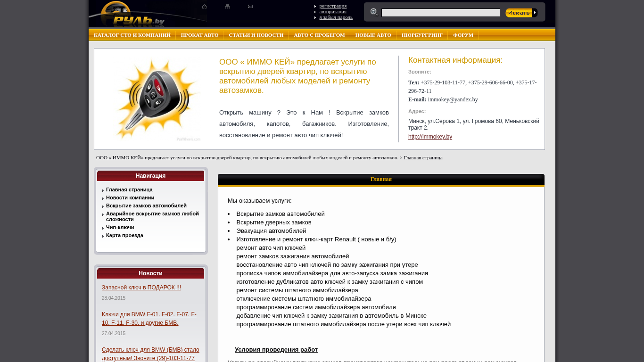
Task: Click the email immokey@yandex.by text
Action: point(453,99)
